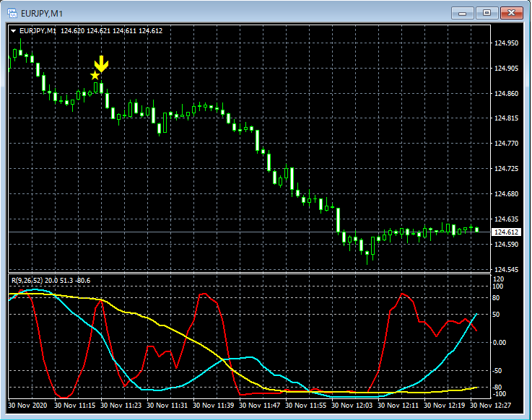The width and height of the screenshot is (532, 420).
Task: Select the yellow star marker on chart
Action: coord(95,75)
